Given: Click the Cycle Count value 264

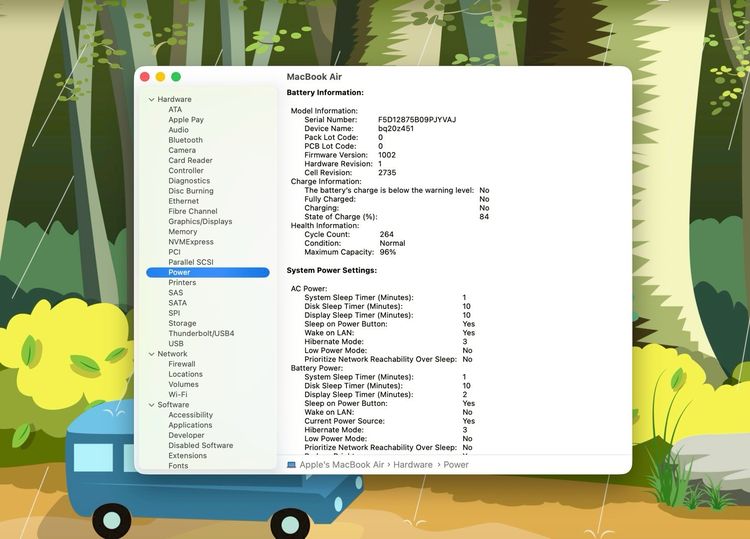Looking at the screenshot, I should (386, 234).
